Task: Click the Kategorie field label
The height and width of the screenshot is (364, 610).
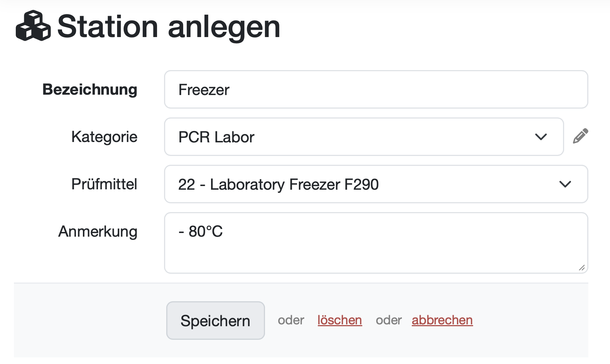Action: click(104, 137)
